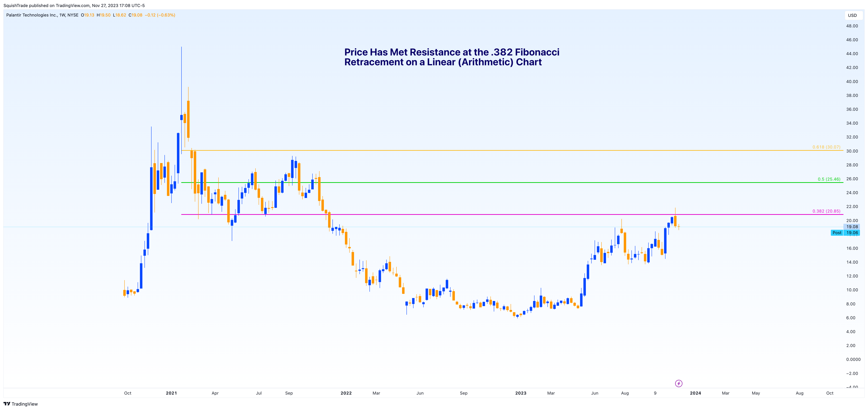868x410 pixels.
Task: Click the closing price C19.08 value
Action: tap(135, 15)
